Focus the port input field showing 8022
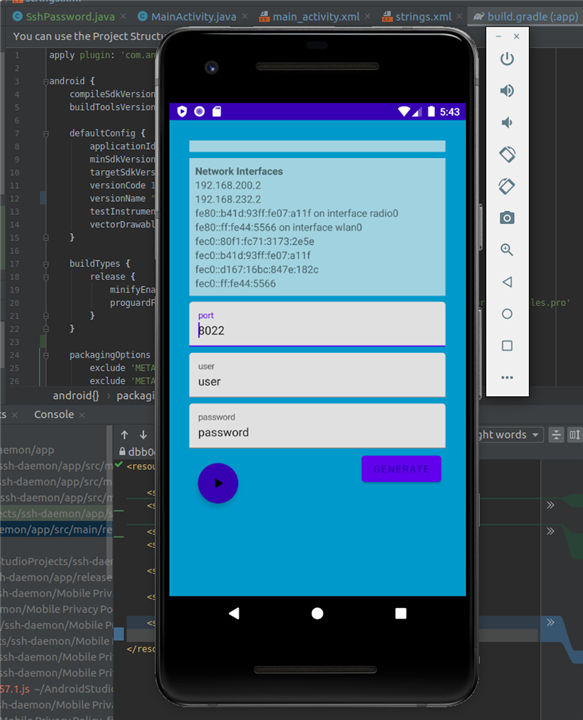Viewport: 583px width, 720px height. 317,324
